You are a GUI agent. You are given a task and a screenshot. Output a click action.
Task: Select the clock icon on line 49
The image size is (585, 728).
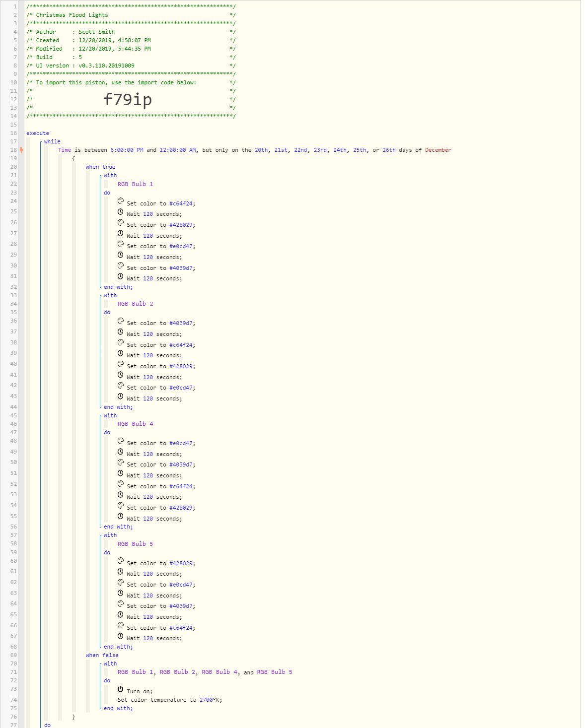click(121, 452)
